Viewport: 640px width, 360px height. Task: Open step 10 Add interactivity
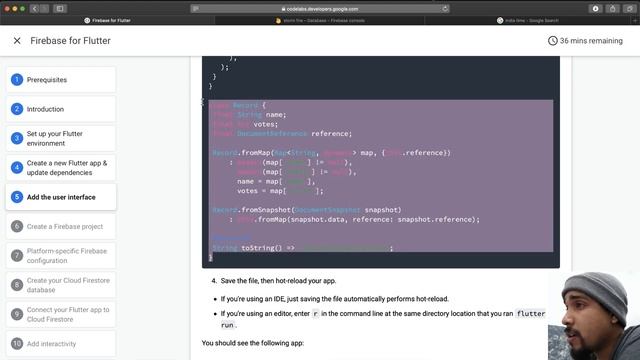point(61,344)
